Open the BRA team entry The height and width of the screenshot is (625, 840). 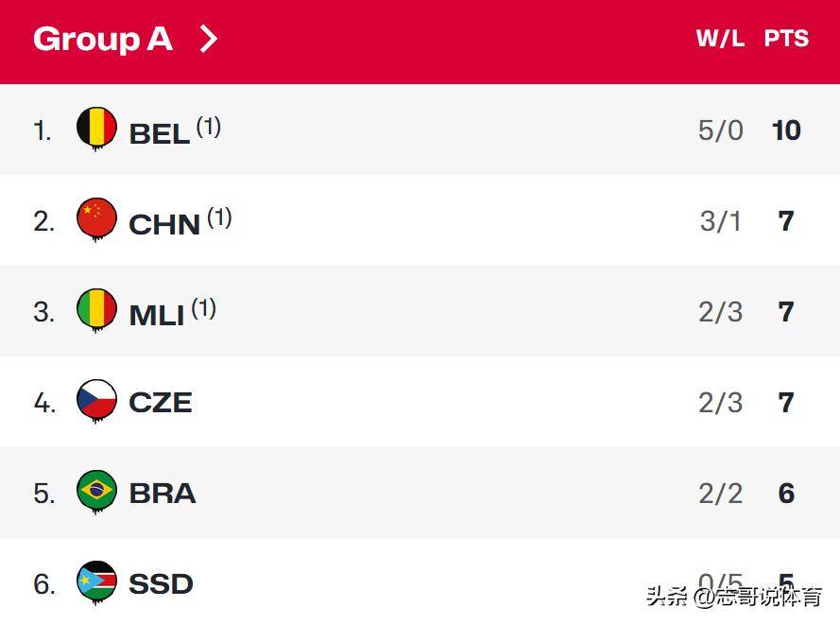click(163, 494)
